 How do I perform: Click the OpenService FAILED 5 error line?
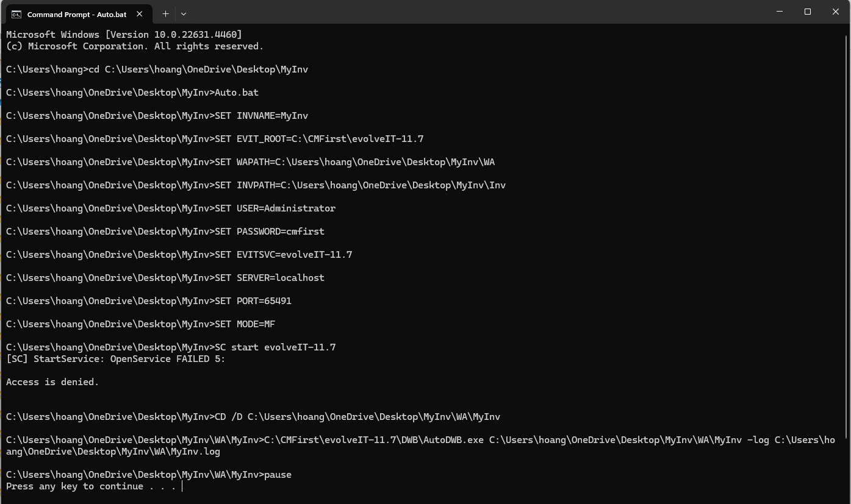pyautogui.click(x=116, y=359)
